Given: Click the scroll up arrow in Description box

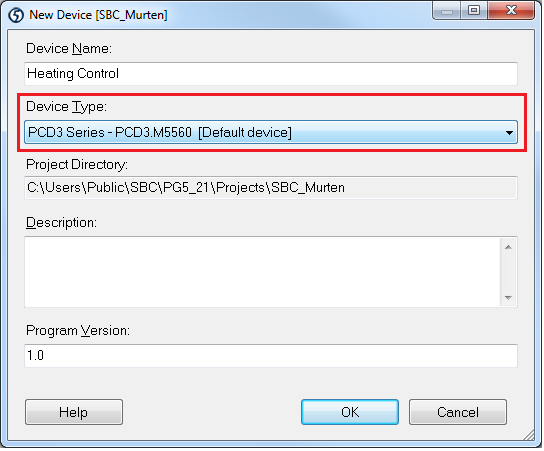Looking at the screenshot, I should 509,247.
